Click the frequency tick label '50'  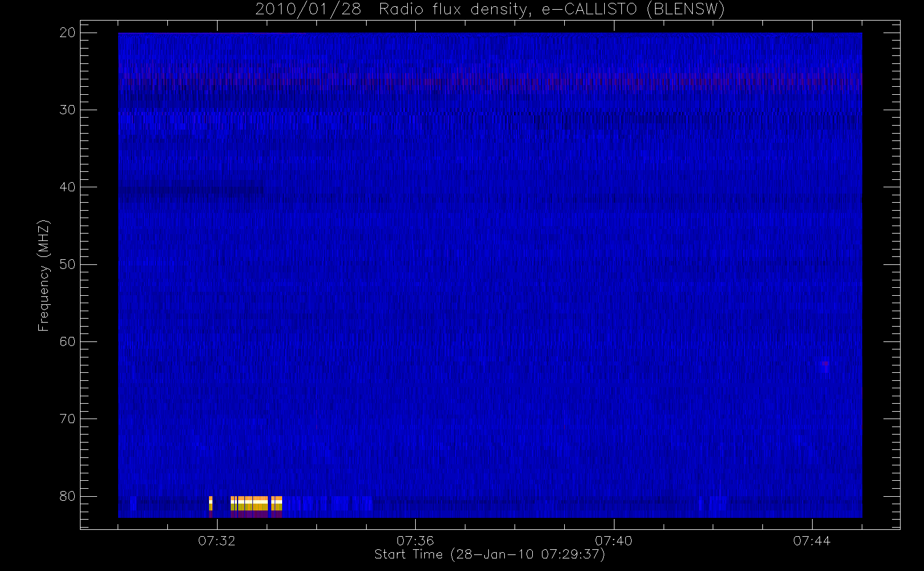click(x=68, y=264)
